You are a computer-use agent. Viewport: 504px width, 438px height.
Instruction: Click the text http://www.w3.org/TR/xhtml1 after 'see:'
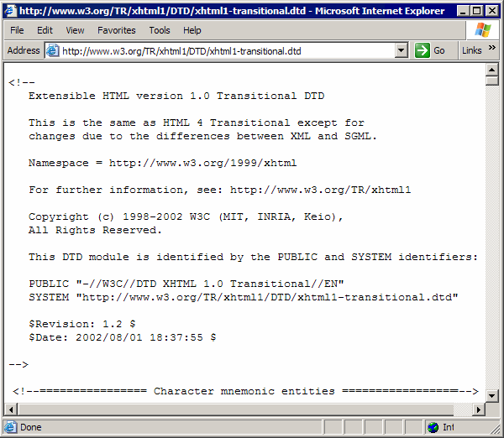pos(321,190)
